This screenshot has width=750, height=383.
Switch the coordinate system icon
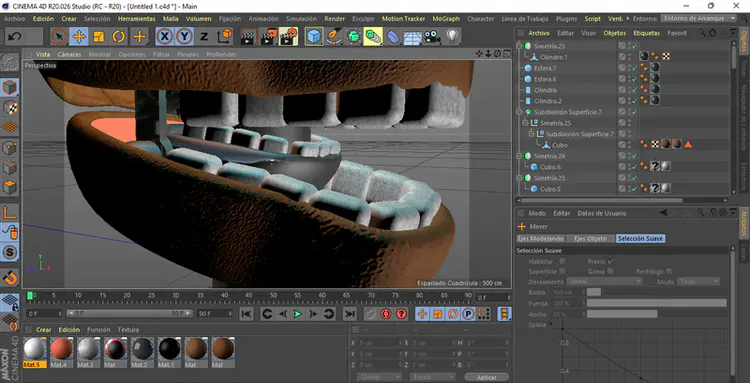[x=224, y=36]
